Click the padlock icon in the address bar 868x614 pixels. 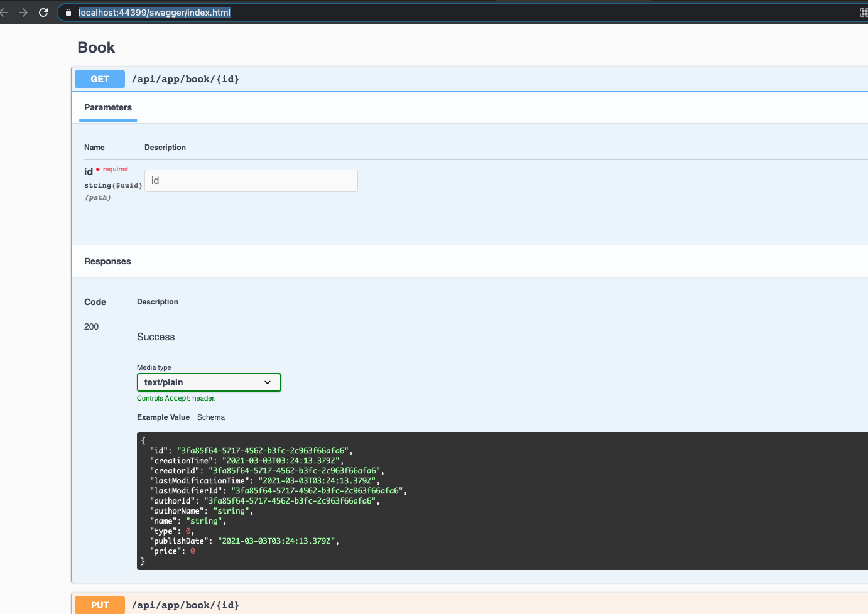[x=67, y=12]
